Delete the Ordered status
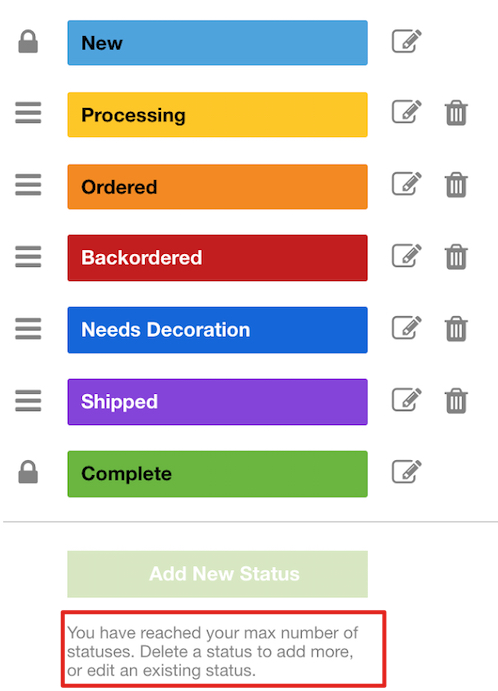Image resolution: width=498 pixels, height=691 pixels. click(x=456, y=185)
